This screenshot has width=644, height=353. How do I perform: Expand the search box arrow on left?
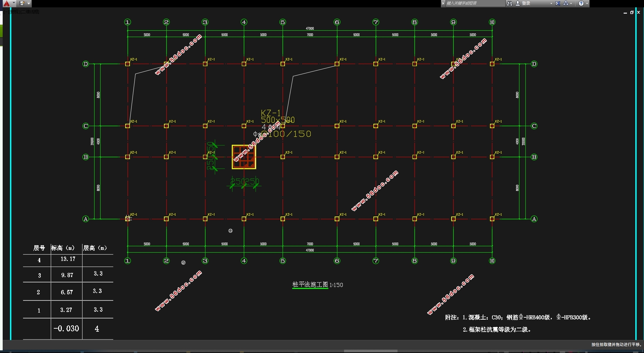443,3
